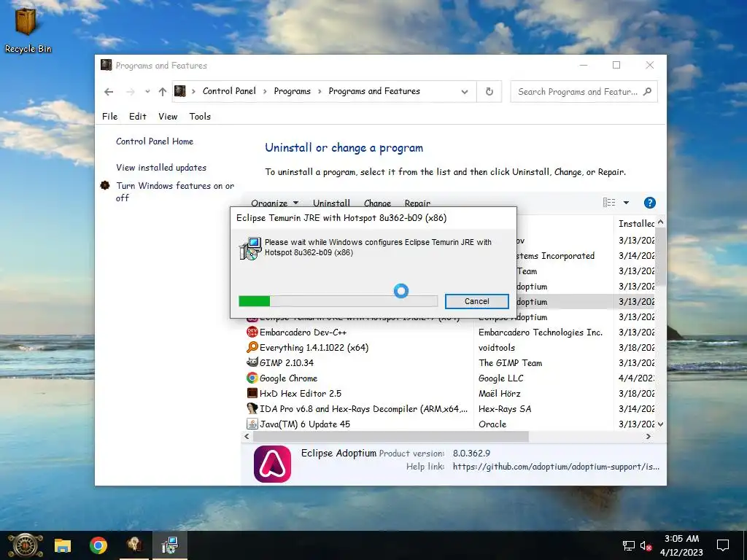Click the Back arrow in Programs and Features
Screen dimensions: 747x560
click(x=109, y=92)
